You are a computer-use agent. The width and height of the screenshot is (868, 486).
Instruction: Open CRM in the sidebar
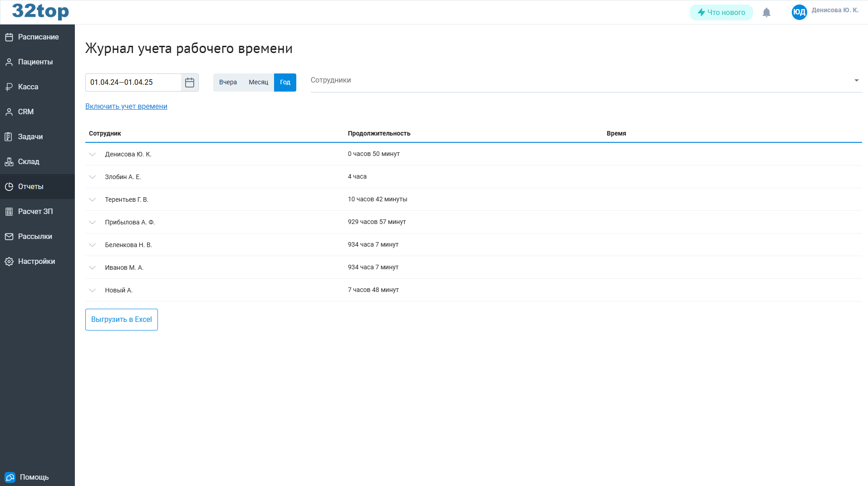(x=37, y=112)
